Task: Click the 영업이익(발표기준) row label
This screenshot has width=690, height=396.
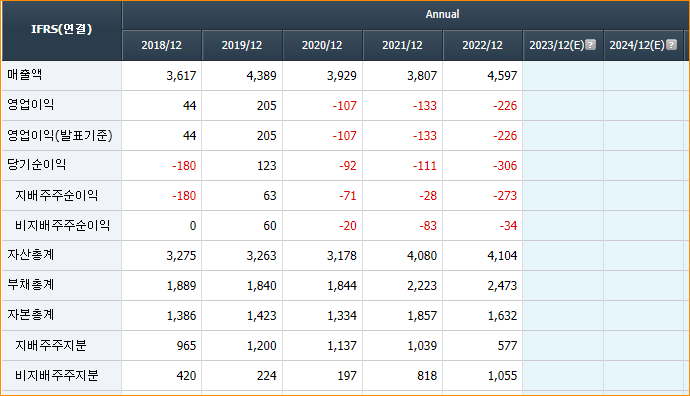Action: pos(60,135)
